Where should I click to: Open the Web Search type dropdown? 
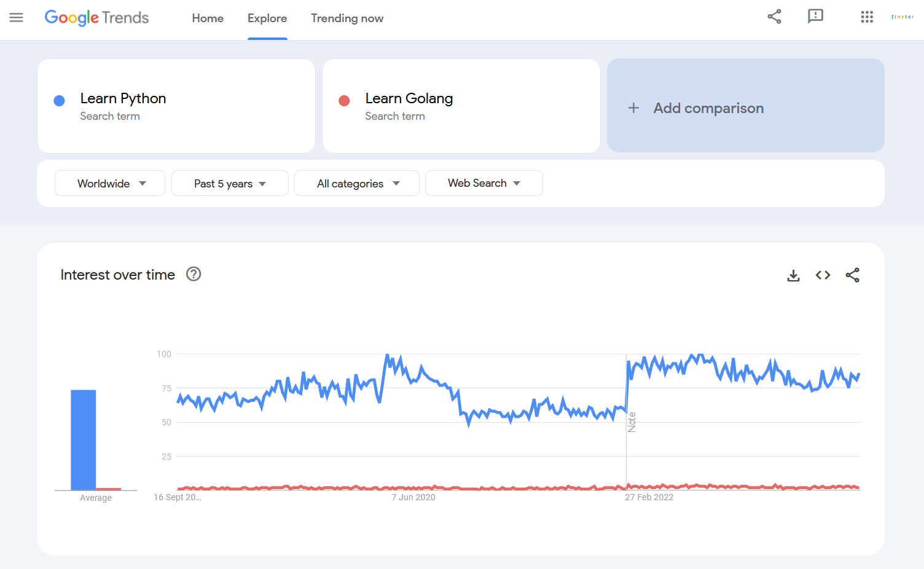point(484,183)
